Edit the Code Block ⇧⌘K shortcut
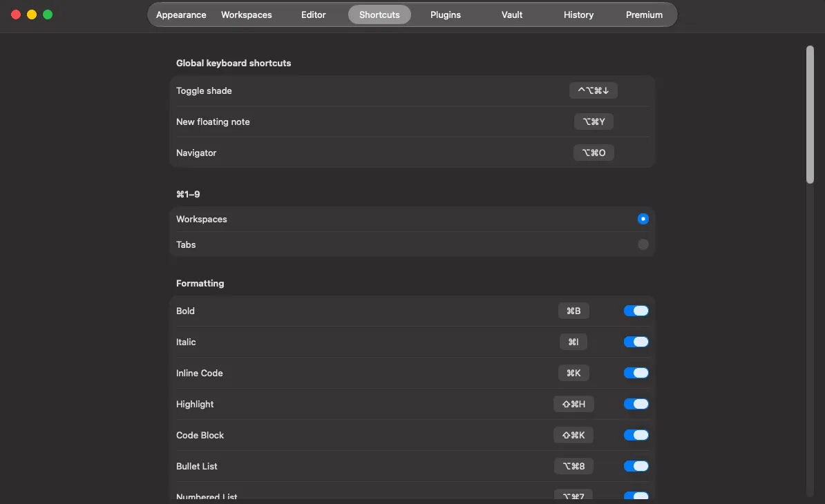Screen dimensions: 825x504 [x=573, y=435]
